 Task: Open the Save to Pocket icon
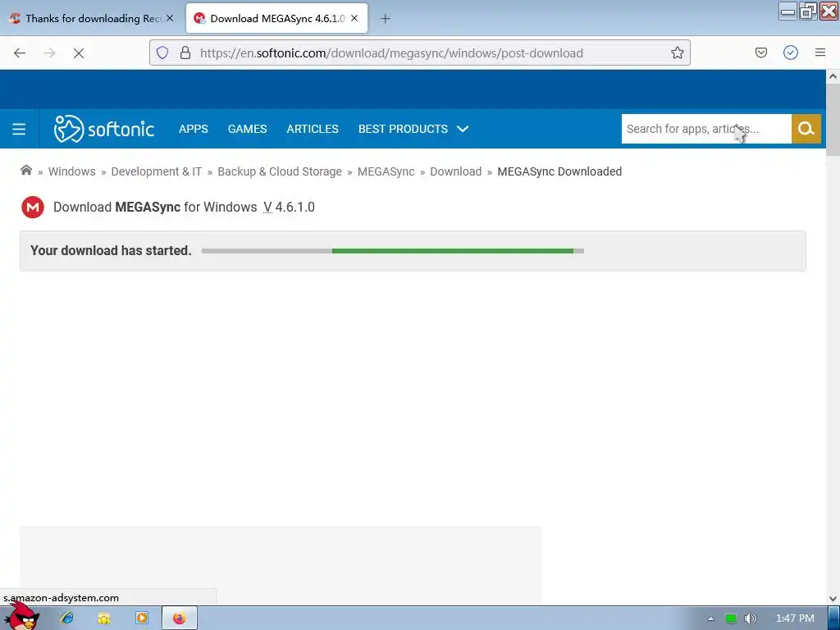click(x=761, y=52)
